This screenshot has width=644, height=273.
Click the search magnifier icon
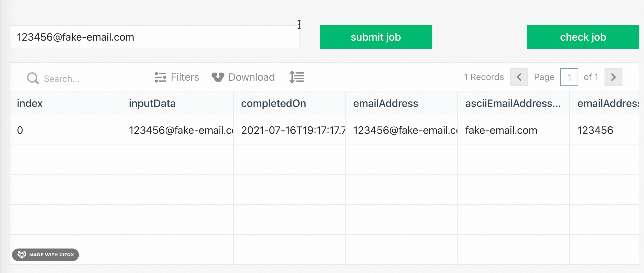[x=33, y=78]
